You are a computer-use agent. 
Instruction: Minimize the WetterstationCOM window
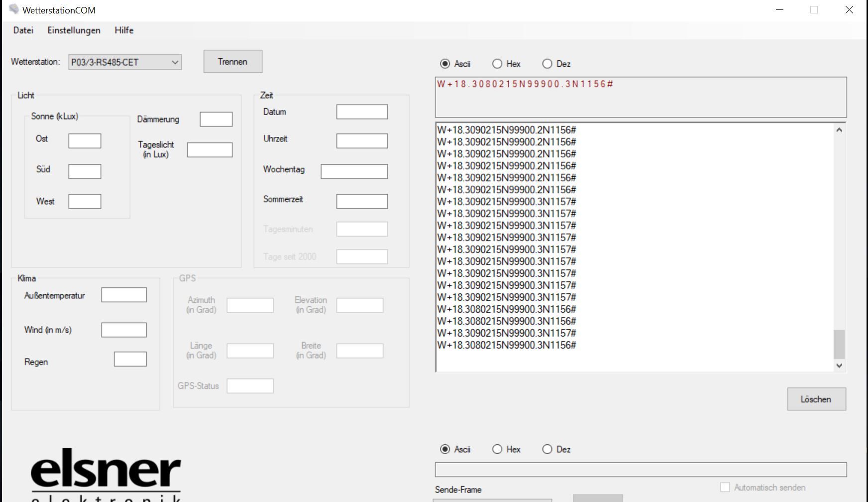(x=779, y=10)
